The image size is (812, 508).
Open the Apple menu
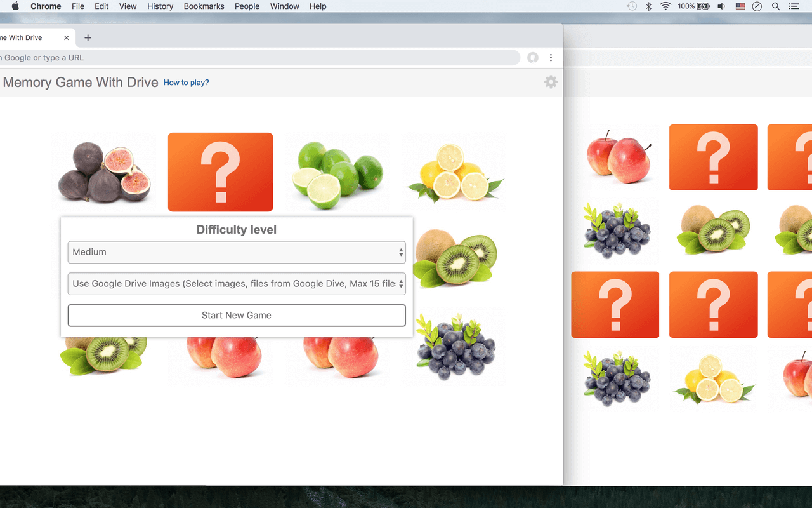click(x=15, y=6)
